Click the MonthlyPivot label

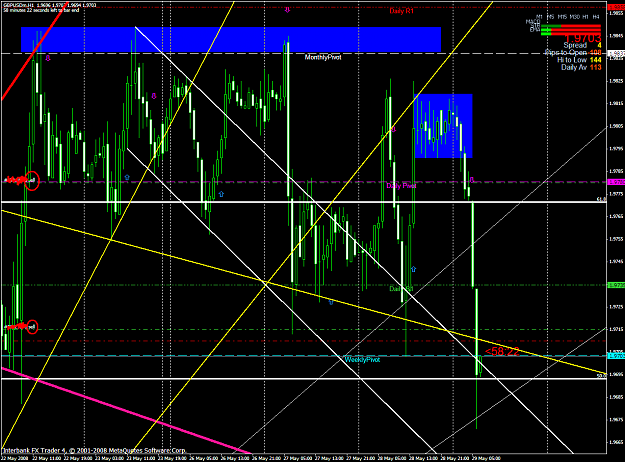323,57
